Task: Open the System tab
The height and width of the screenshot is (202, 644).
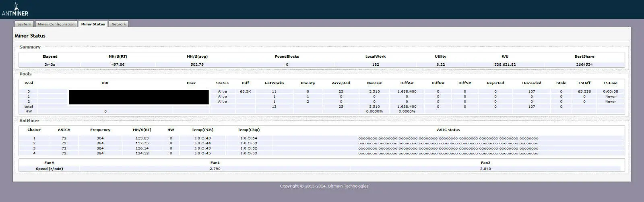Action: [x=24, y=24]
